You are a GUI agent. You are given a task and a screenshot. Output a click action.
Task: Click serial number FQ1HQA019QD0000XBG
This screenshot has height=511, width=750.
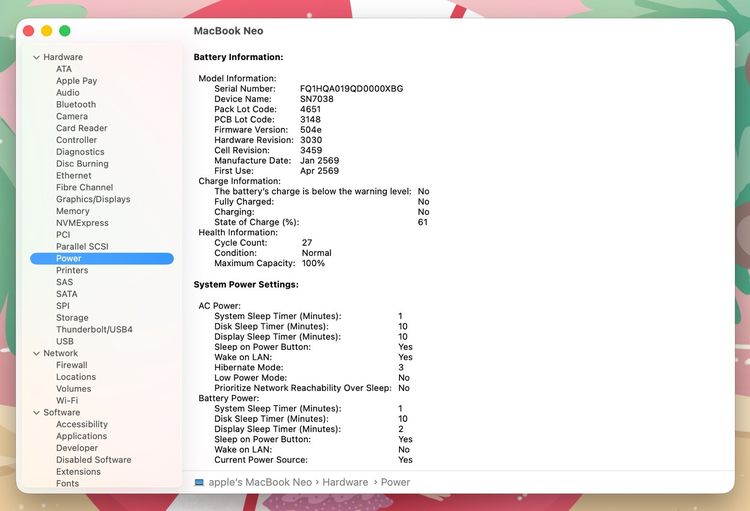[352, 89]
